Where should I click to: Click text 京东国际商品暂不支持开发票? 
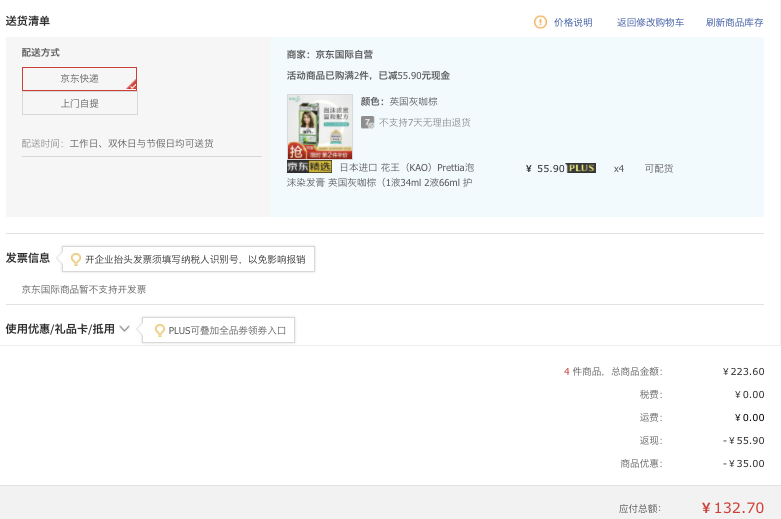pos(84,289)
